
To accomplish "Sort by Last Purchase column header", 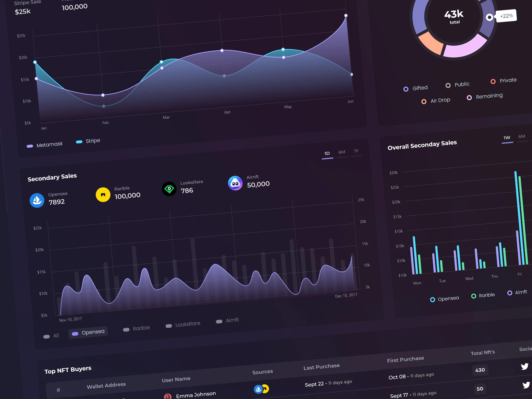I will [321, 367].
